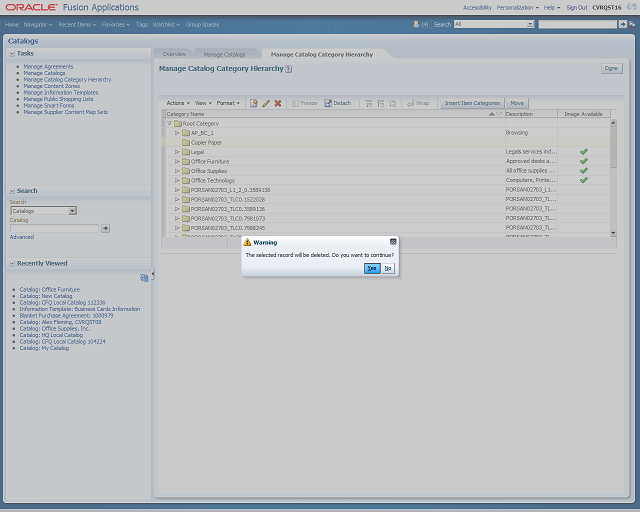Click the Create category icon in toolbar

pos(253,103)
